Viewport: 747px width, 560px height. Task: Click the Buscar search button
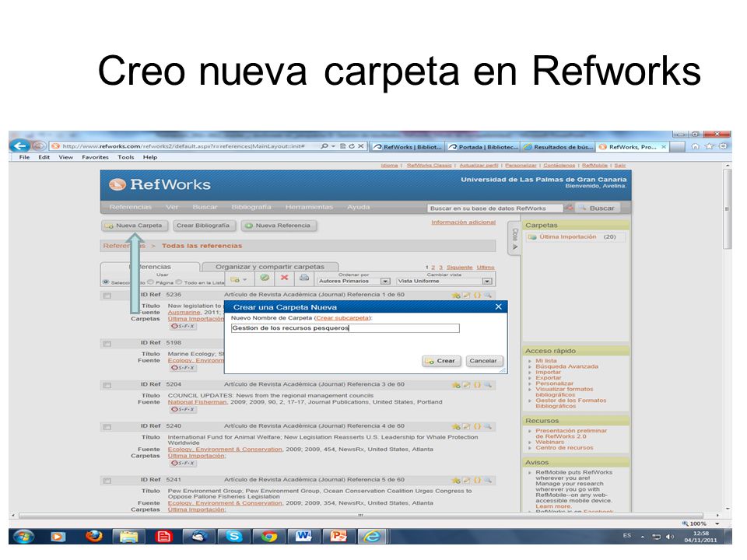click(598, 208)
